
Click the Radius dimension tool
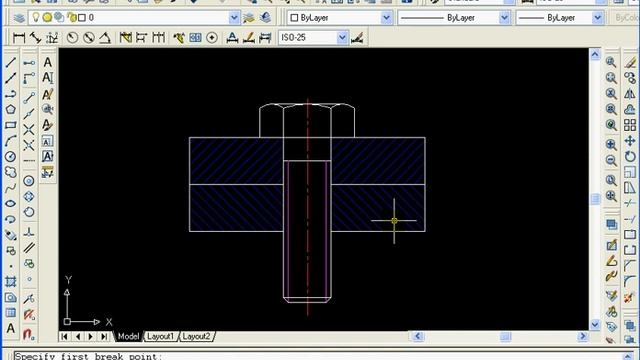click(x=72, y=38)
